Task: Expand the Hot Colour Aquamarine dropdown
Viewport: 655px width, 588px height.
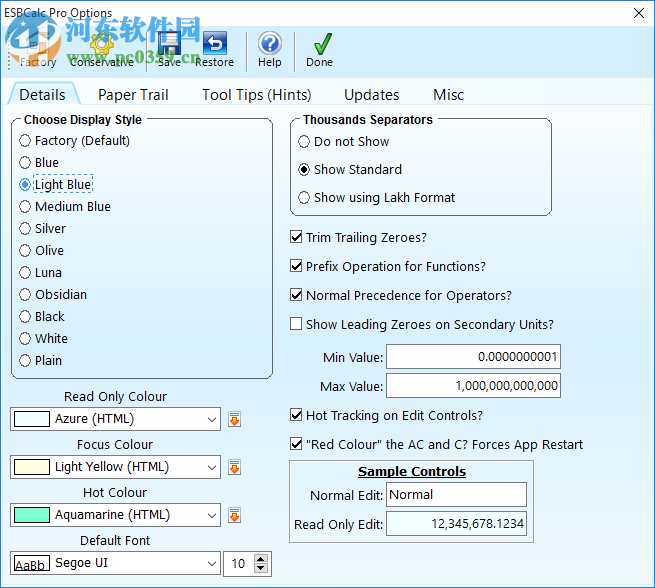Action: [x=212, y=515]
